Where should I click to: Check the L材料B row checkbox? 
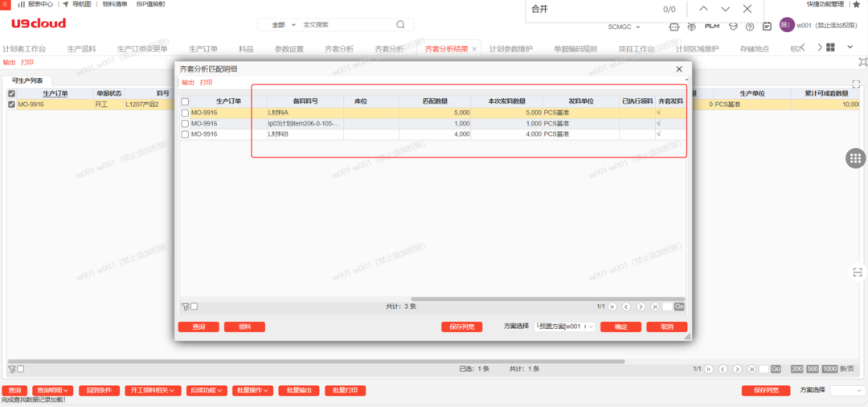(x=186, y=134)
